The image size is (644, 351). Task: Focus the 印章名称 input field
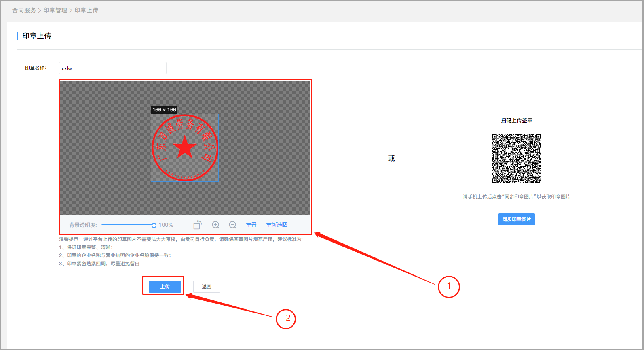tap(112, 68)
